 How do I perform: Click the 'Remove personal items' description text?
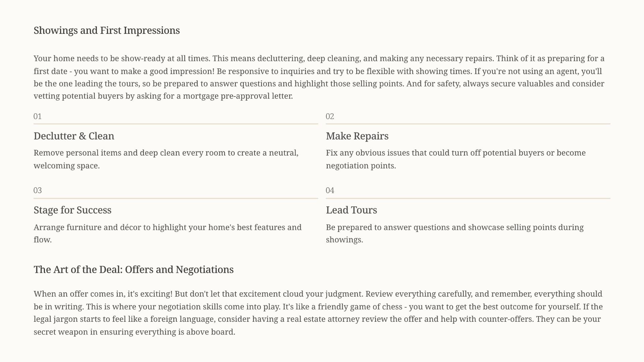point(166,159)
